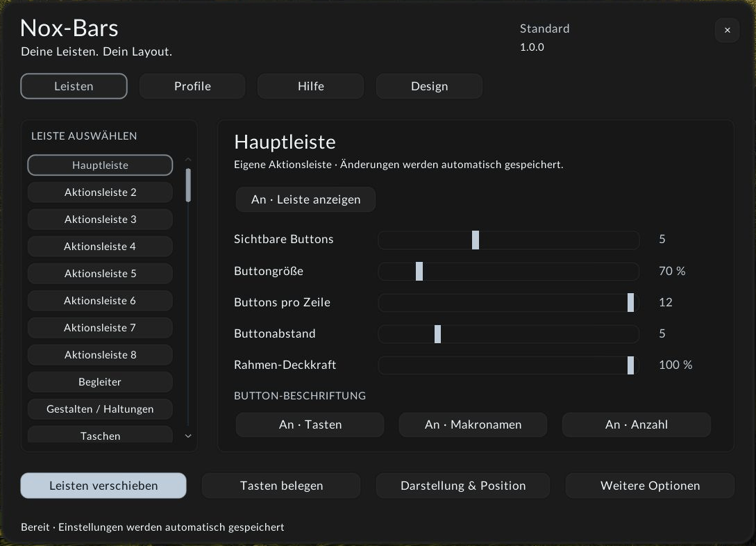
Task: Select Aktionsleiste 8 in the list
Action: [100, 354]
